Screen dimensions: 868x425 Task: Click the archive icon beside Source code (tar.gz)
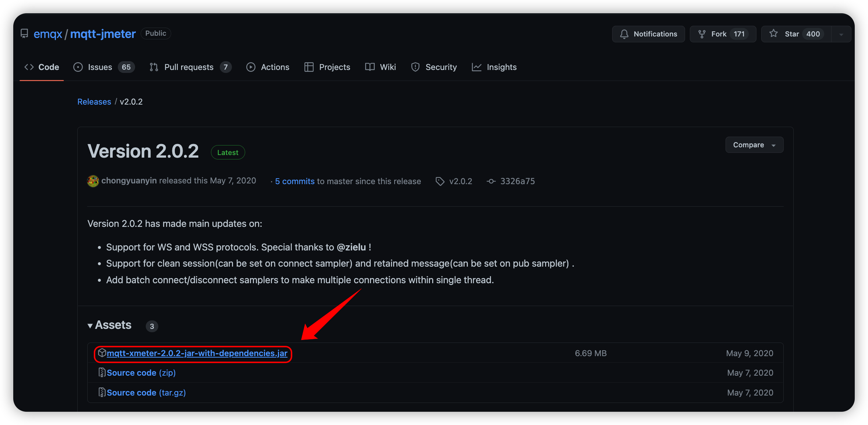coord(102,393)
